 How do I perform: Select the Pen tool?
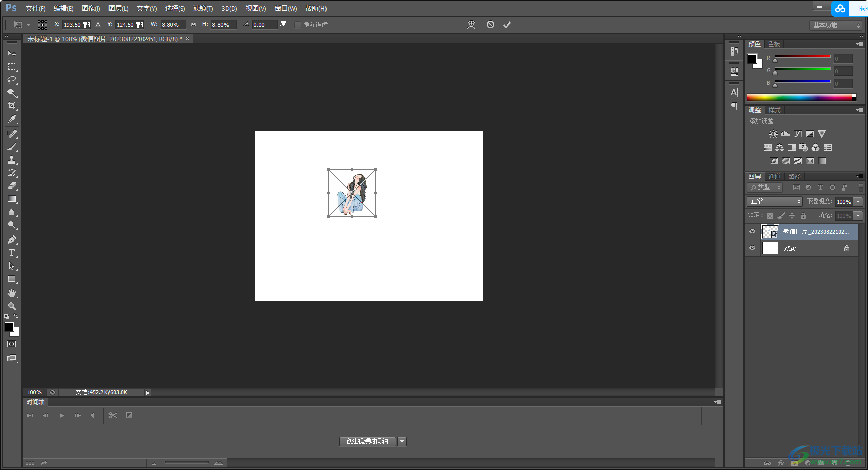click(12, 240)
